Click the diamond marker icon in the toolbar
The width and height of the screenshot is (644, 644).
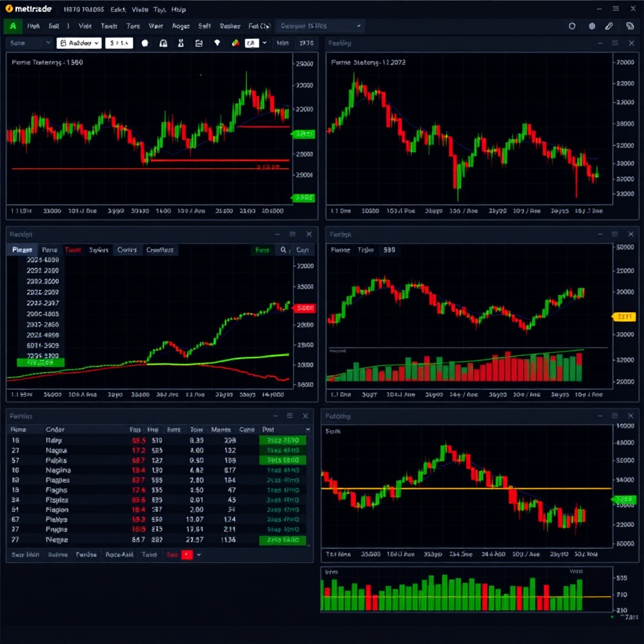[217, 43]
